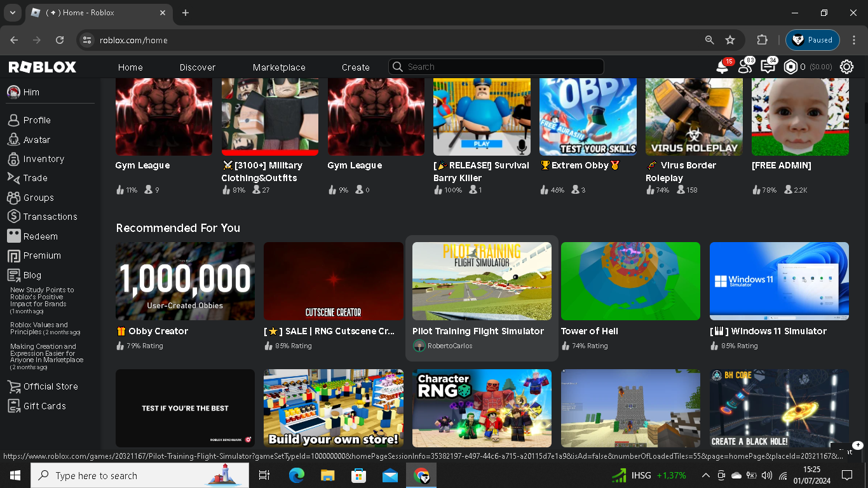This screenshot has width=868, height=488.
Task: Open Microsoft Edge from the taskbar
Action: 297,475
